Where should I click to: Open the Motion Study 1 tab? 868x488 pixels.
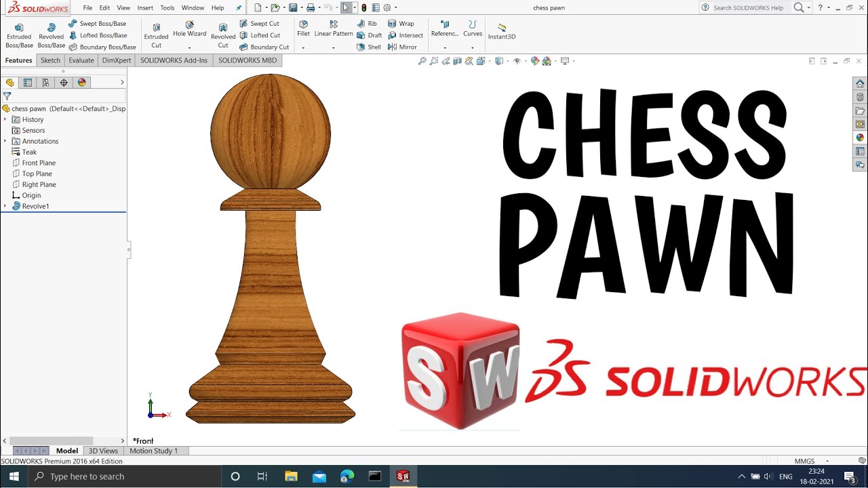[x=154, y=451]
